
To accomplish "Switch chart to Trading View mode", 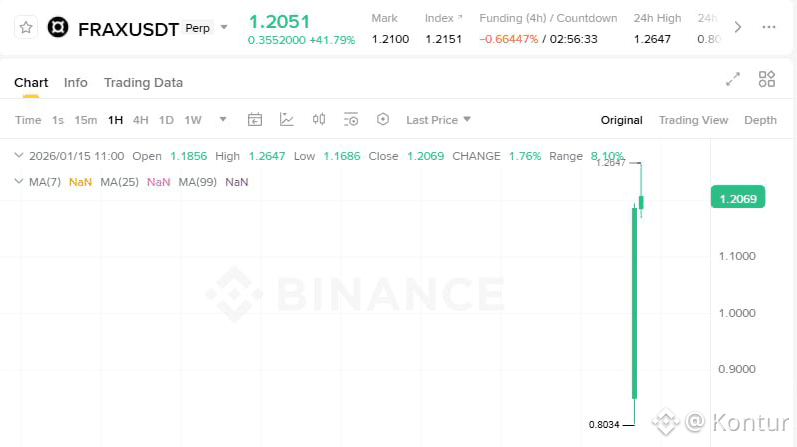I will (693, 120).
